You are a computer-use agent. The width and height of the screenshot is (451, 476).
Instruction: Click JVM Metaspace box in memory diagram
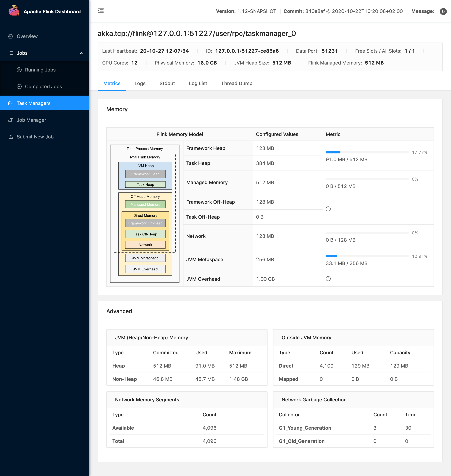click(x=145, y=258)
